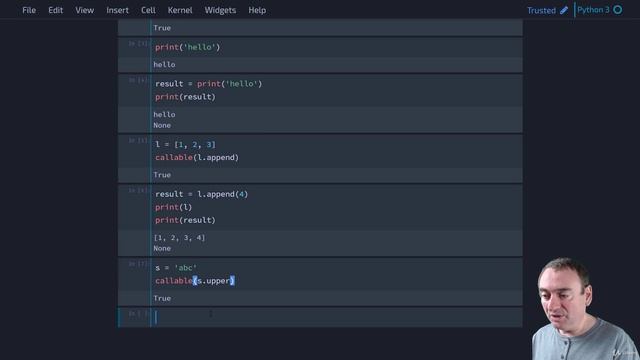The width and height of the screenshot is (640, 360).
Task: Open the Cell menu
Action: 148,10
